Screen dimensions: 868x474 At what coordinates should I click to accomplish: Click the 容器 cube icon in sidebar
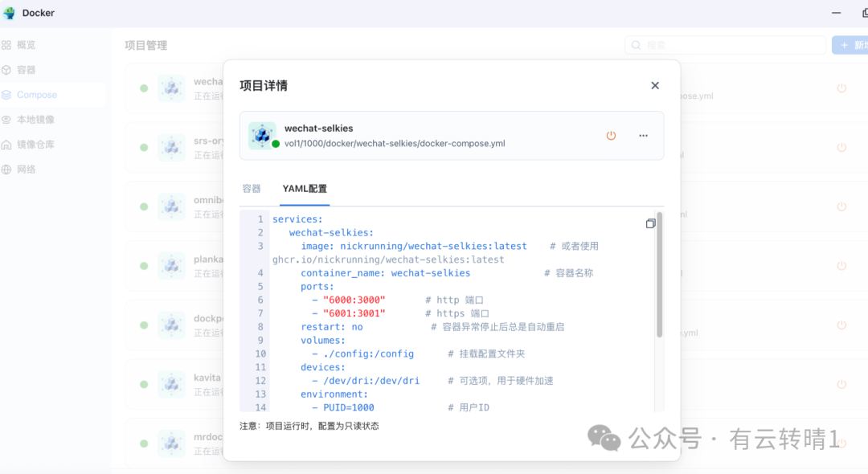(x=6, y=70)
